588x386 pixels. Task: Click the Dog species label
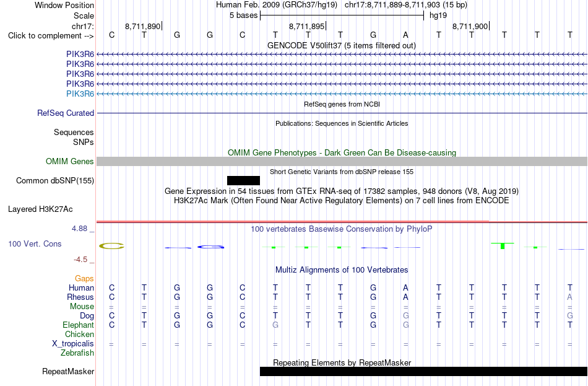[x=87, y=316]
